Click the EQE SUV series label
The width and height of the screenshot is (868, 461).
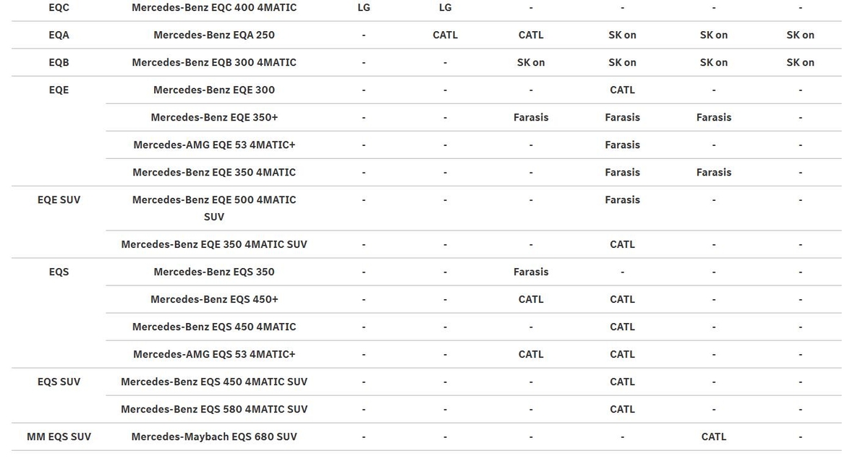coord(59,199)
